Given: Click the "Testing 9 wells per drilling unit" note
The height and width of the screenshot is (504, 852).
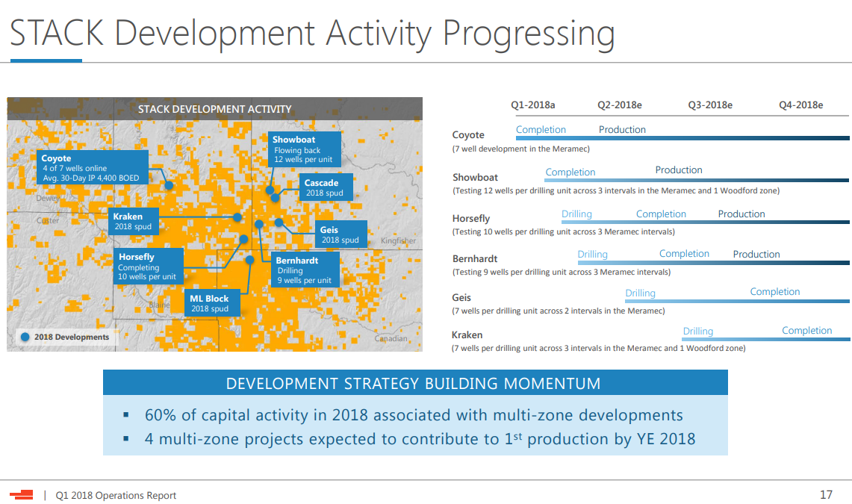Looking at the screenshot, I should 562,272.
